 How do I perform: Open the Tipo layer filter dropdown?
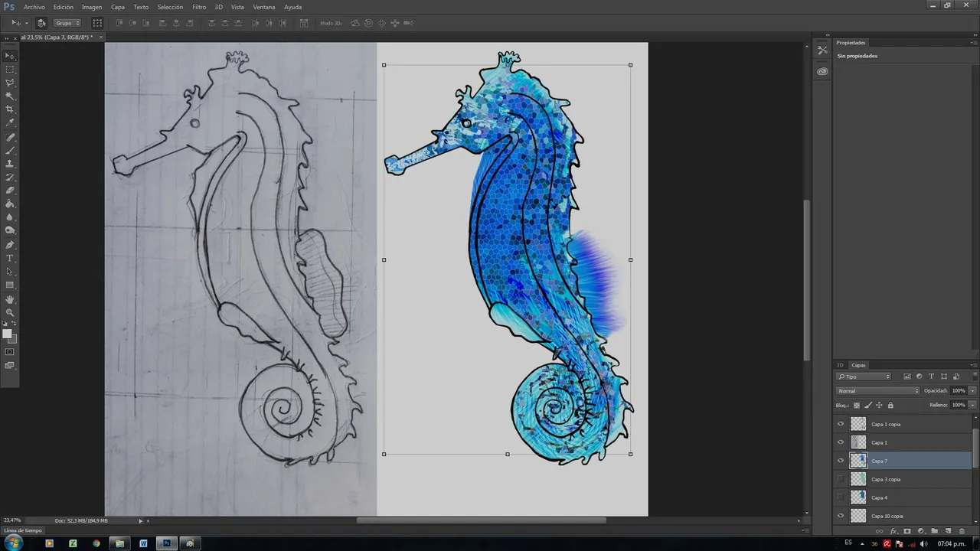tap(864, 377)
